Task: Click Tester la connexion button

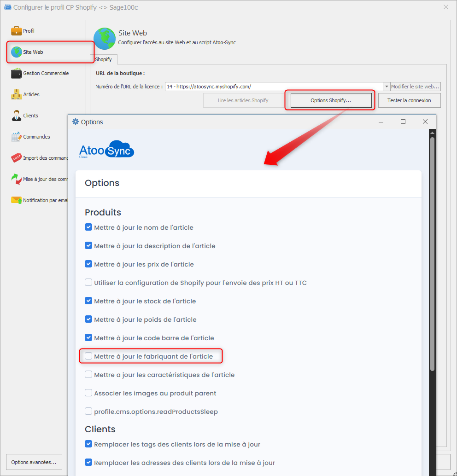Action: coord(409,100)
